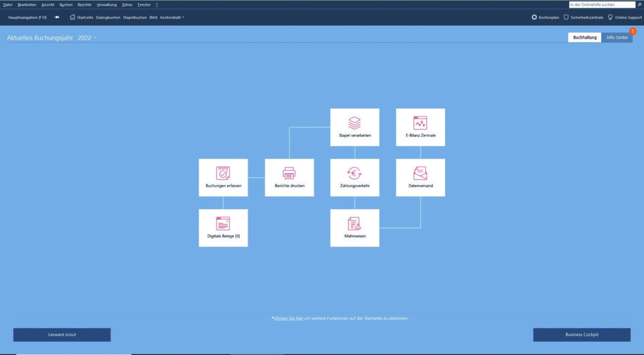Open the Business Cockpit button
644x355 pixels.
point(582,334)
